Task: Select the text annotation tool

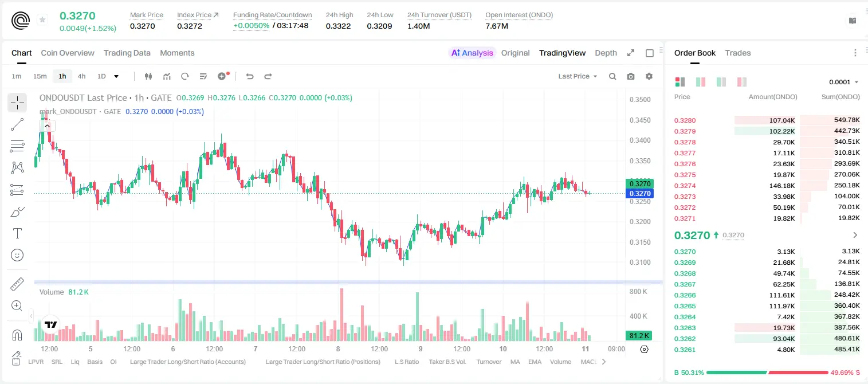Action: pyautogui.click(x=17, y=233)
